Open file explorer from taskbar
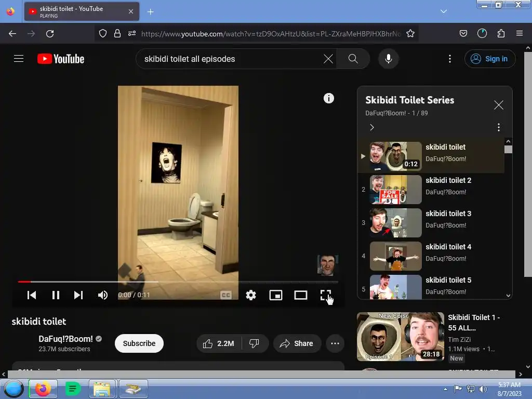Screen dimensions: 532x399 pos(102,389)
